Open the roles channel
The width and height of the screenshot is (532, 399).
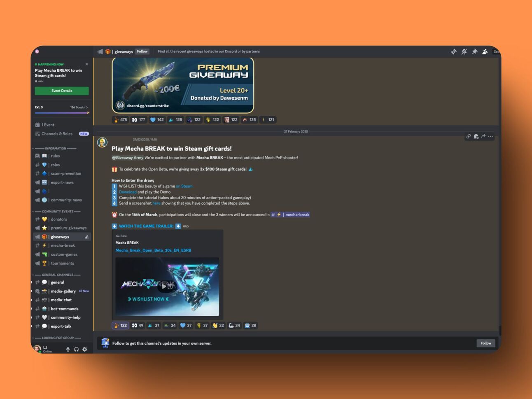click(62, 165)
